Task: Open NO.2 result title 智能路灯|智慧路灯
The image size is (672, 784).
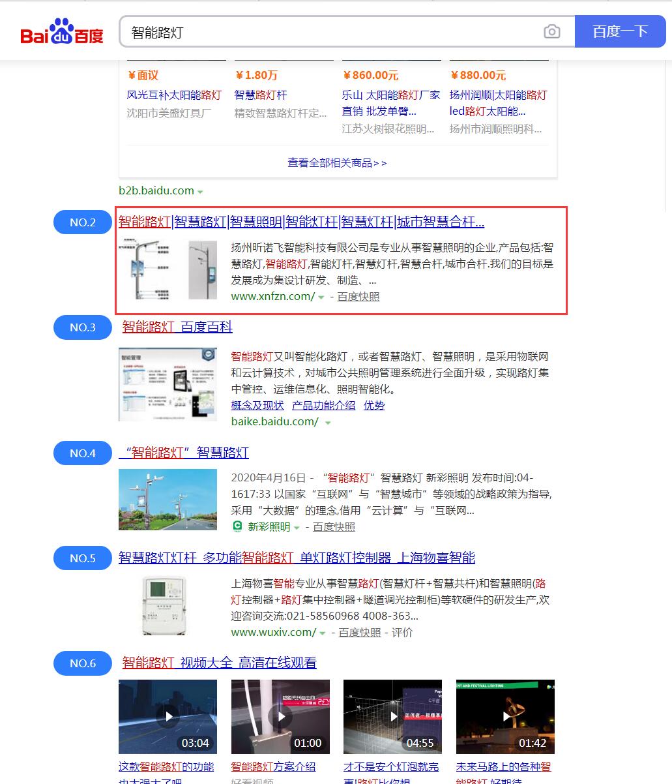Action: tap(301, 222)
